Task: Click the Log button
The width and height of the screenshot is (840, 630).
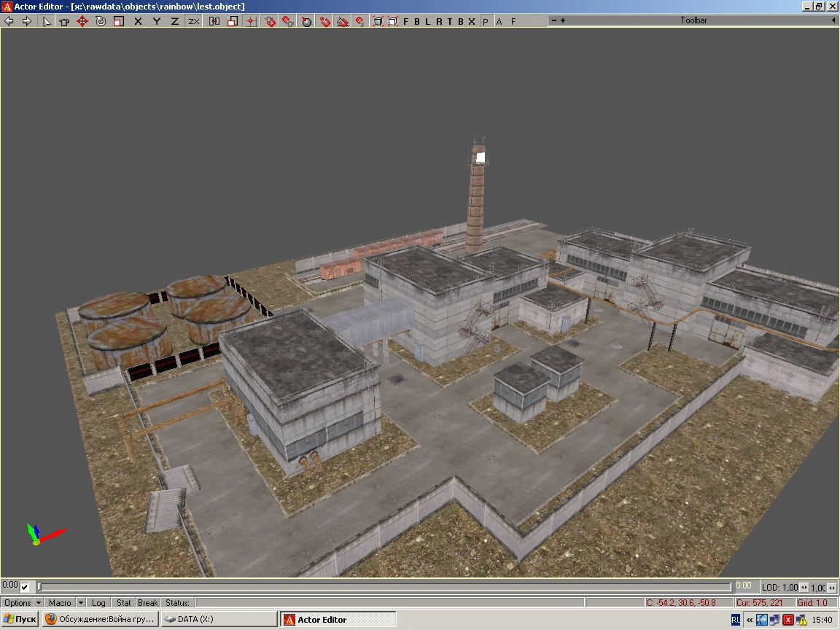Action: coord(98,603)
